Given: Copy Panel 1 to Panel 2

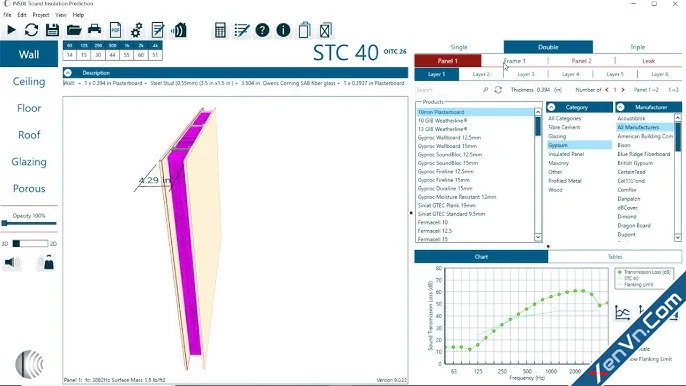Looking at the screenshot, I should click(x=646, y=90).
